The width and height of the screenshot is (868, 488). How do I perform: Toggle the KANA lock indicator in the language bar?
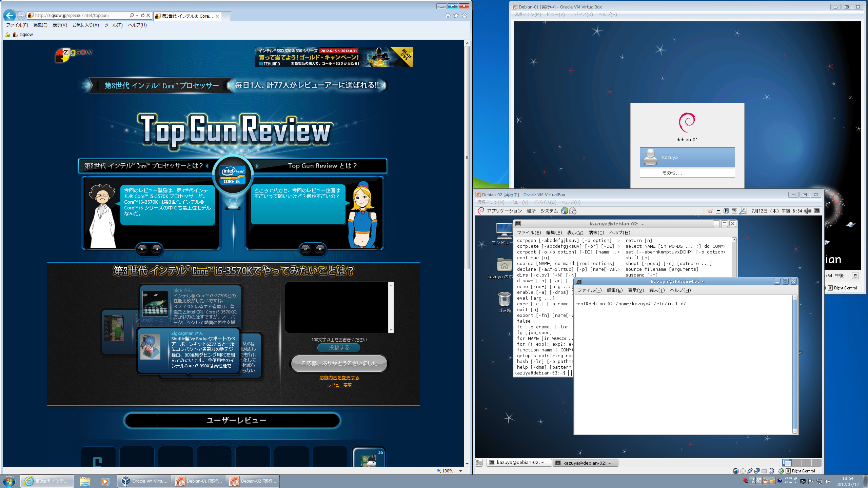(788, 483)
